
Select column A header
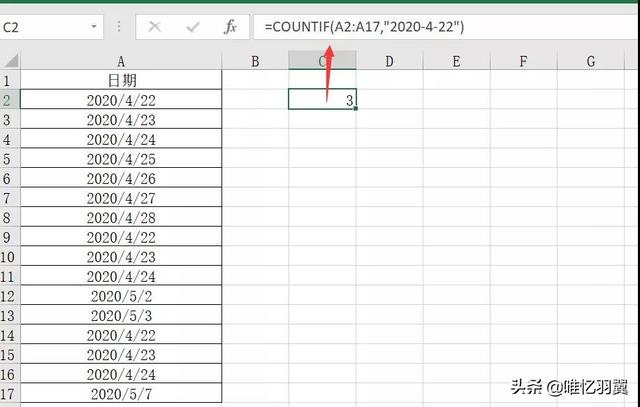(x=121, y=61)
